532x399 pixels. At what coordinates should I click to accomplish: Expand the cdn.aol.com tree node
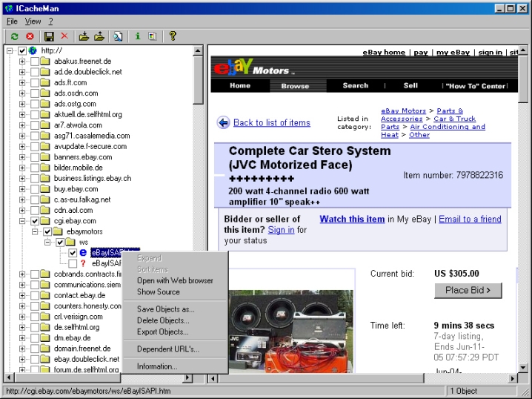(22, 211)
